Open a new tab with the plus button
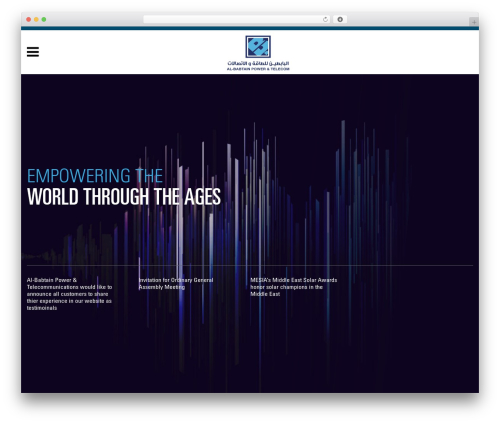This screenshot has height=423, width=500. click(474, 22)
